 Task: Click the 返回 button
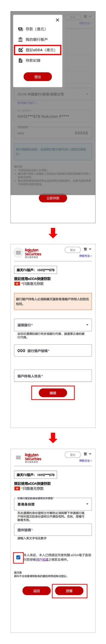(x=36, y=591)
